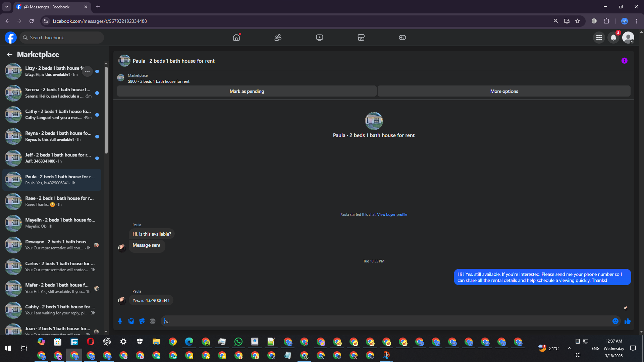The image size is (644, 362).
Task: Open WhatsApp from the taskbar
Action: (x=238, y=342)
